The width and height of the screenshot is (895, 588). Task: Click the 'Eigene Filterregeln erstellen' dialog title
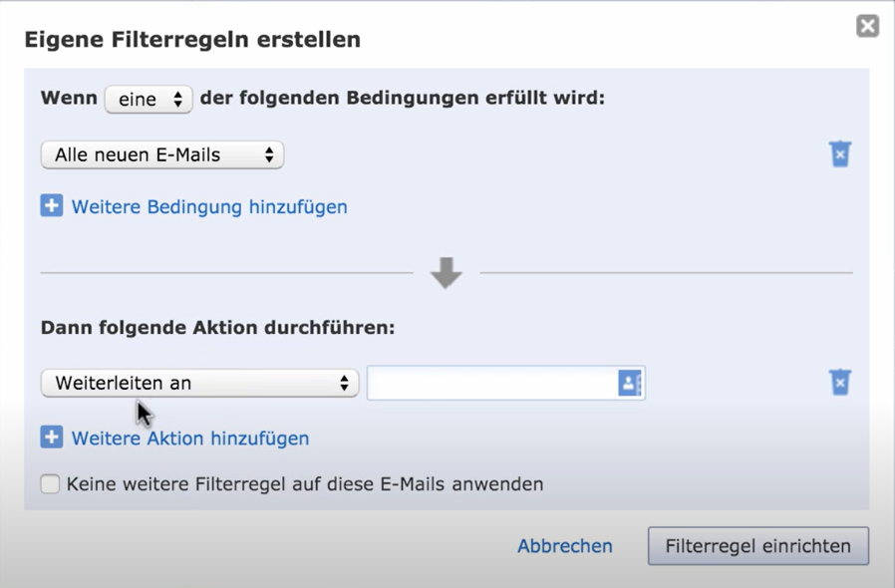coord(192,40)
